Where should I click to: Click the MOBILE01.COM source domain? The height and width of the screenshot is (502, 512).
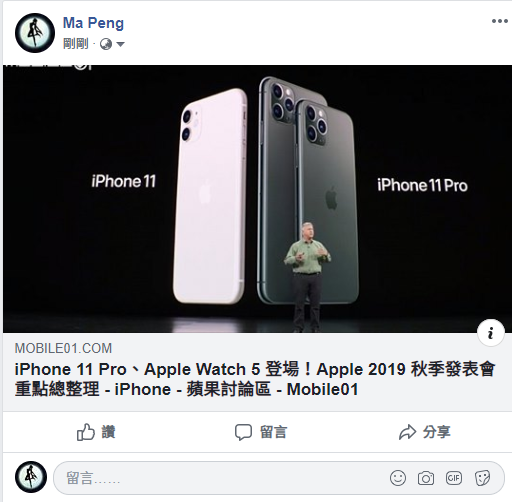63,348
